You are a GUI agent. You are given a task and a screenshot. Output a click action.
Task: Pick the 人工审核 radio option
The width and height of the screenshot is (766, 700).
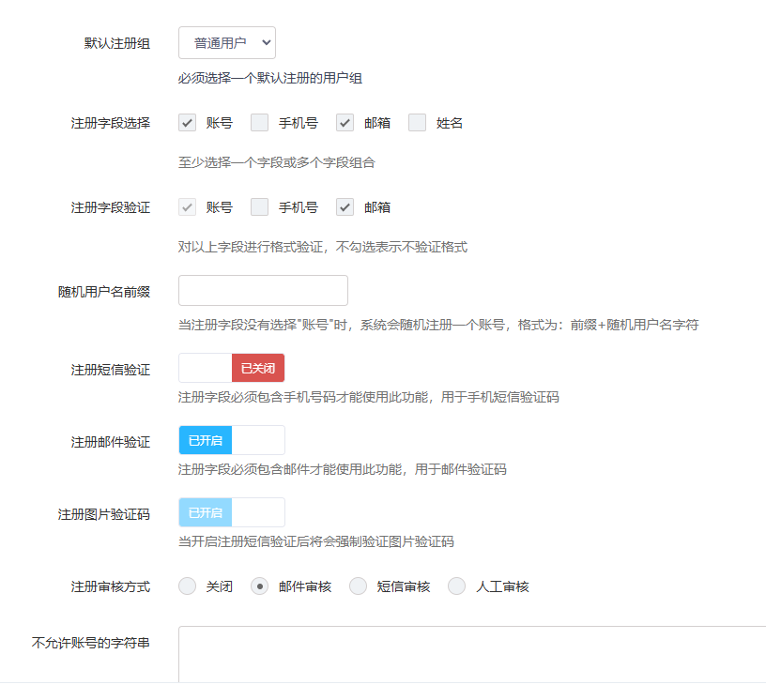(x=457, y=586)
